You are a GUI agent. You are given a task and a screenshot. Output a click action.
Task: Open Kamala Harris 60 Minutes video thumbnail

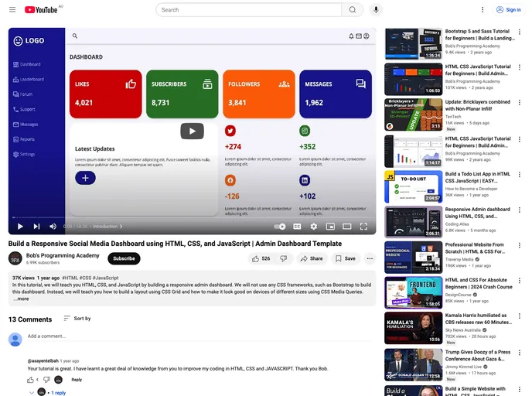point(414,328)
